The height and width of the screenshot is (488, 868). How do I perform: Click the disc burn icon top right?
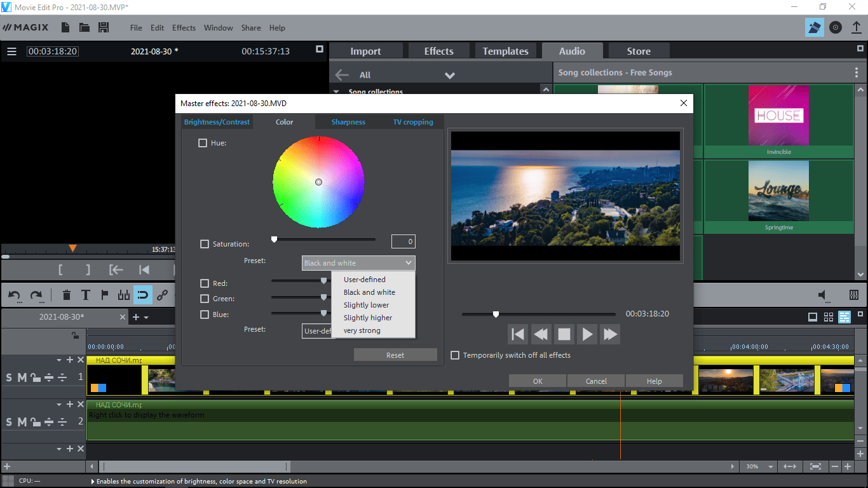836,27
